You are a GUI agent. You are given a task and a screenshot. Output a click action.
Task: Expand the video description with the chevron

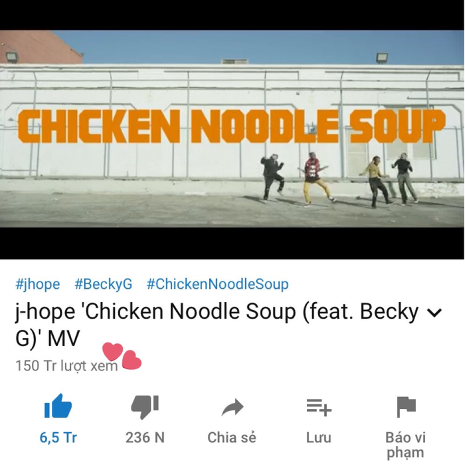coord(434,313)
